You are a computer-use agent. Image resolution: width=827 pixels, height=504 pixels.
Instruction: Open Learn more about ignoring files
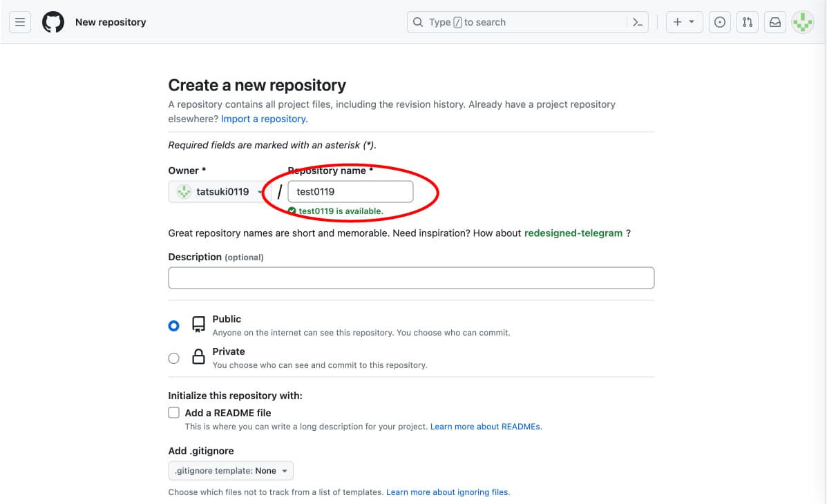448,492
